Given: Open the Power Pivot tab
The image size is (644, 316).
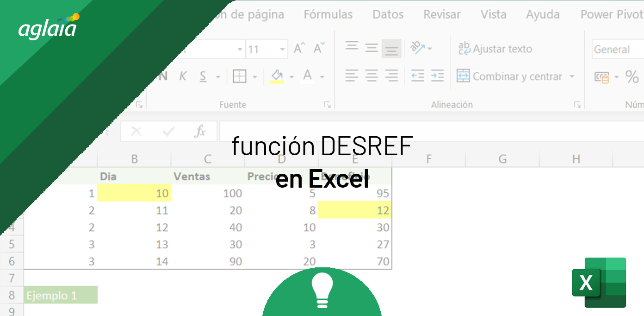Looking at the screenshot, I should point(611,14).
